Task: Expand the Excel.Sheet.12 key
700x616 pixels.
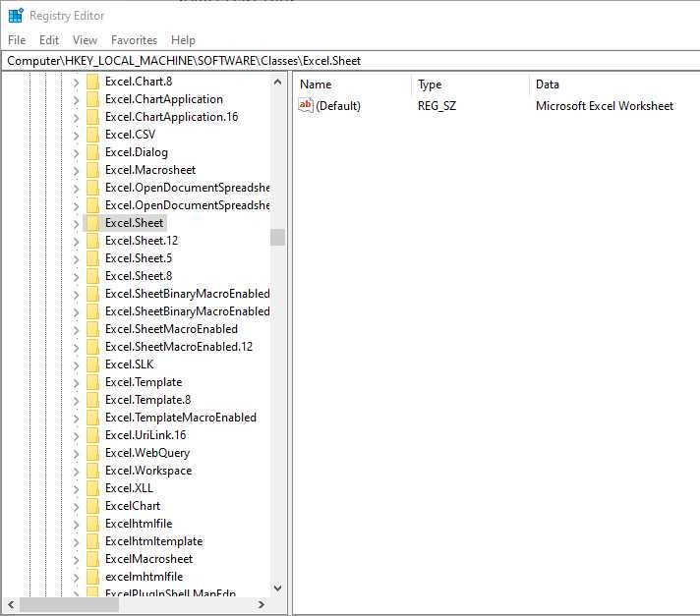Action: 76,242
